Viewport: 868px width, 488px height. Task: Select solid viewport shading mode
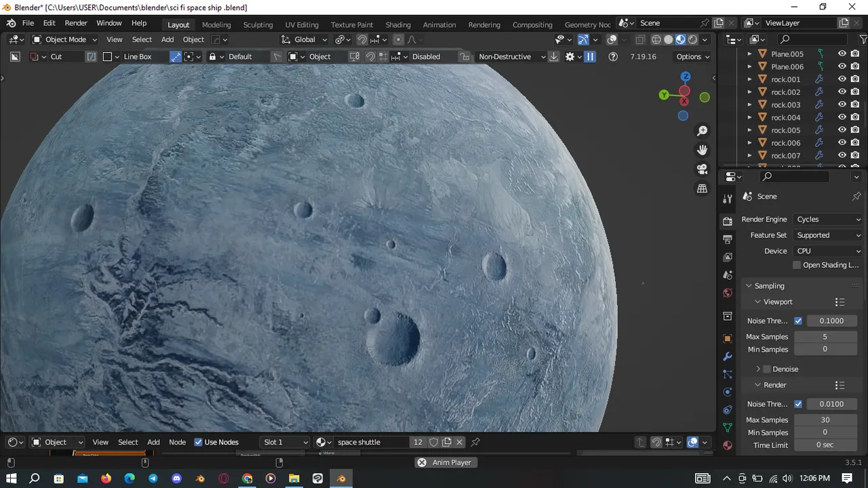coord(668,39)
